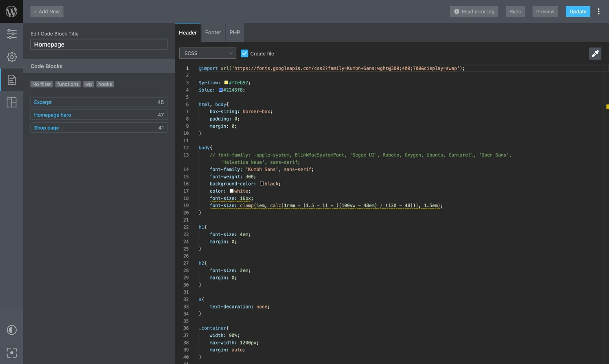Uncheck the Create file checkbox
The height and width of the screenshot is (364, 609).
click(244, 53)
